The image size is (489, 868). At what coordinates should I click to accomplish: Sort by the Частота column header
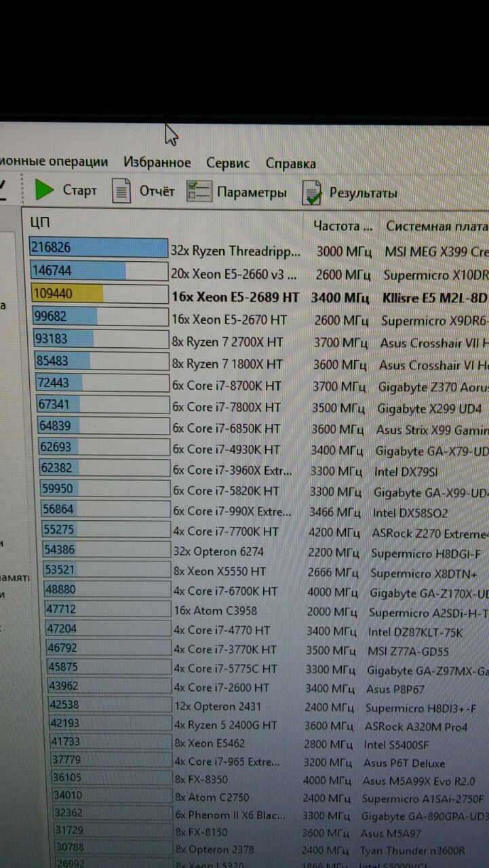tap(343, 225)
